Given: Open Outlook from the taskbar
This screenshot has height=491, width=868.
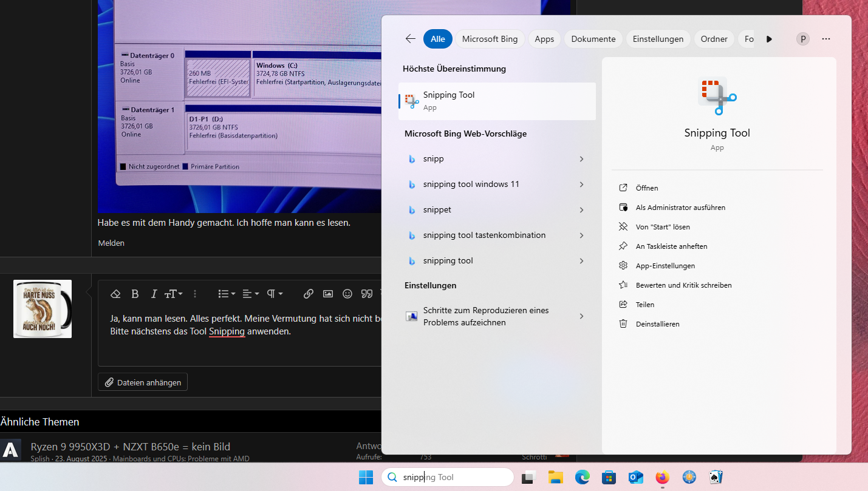Looking at the screenshot, I should 635,478.
